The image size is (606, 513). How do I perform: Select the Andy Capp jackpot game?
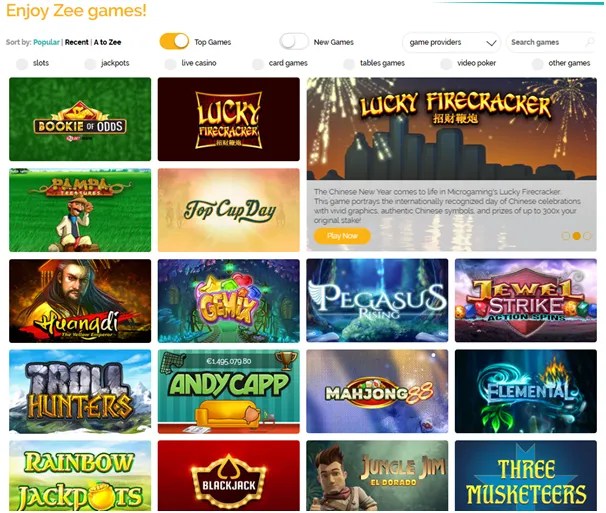click(229, 392)
